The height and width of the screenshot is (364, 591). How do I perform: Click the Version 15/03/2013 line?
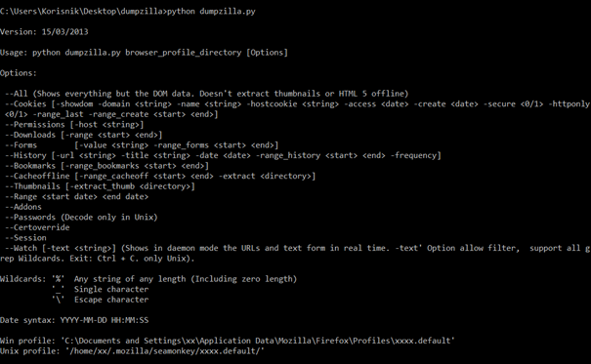tap(44, 32)
